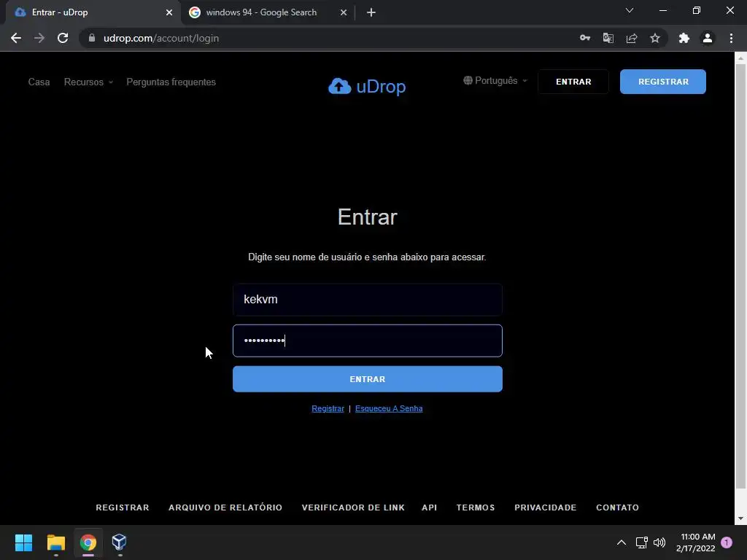View site information via the lock icon
Viewport: 747px width, 560px height.
(92, 38)
